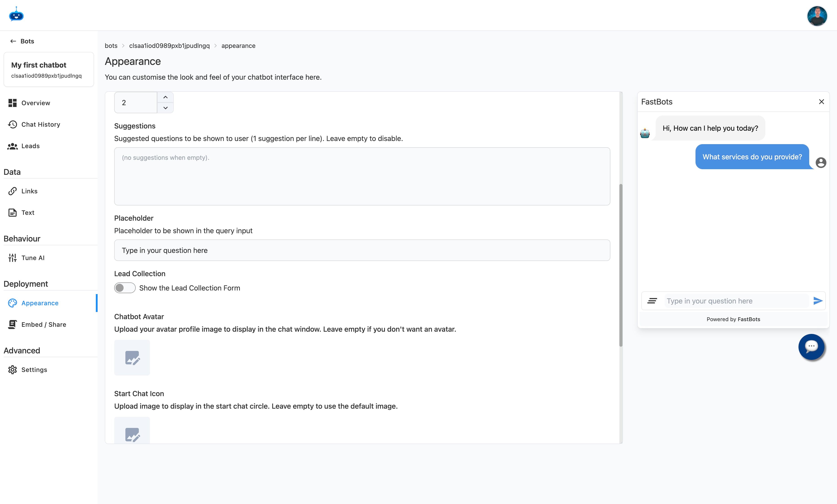Open the Text data section
The height and width of the screenshot is (504, 837).
click(28, 213)
